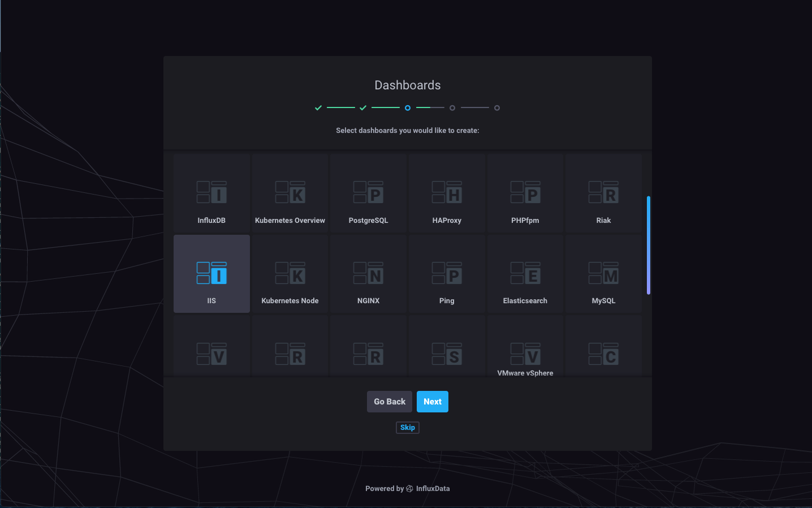Image resolution: width=812 pixels, height=508 pixels.
Task: Deselect the highlighted IIS dashboard card
Action: (211, 274)
